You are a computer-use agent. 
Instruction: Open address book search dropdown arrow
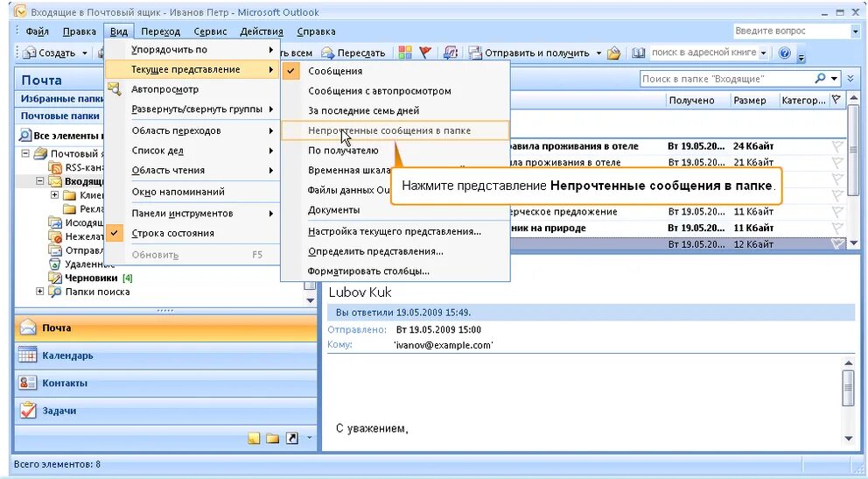[763, 53]
